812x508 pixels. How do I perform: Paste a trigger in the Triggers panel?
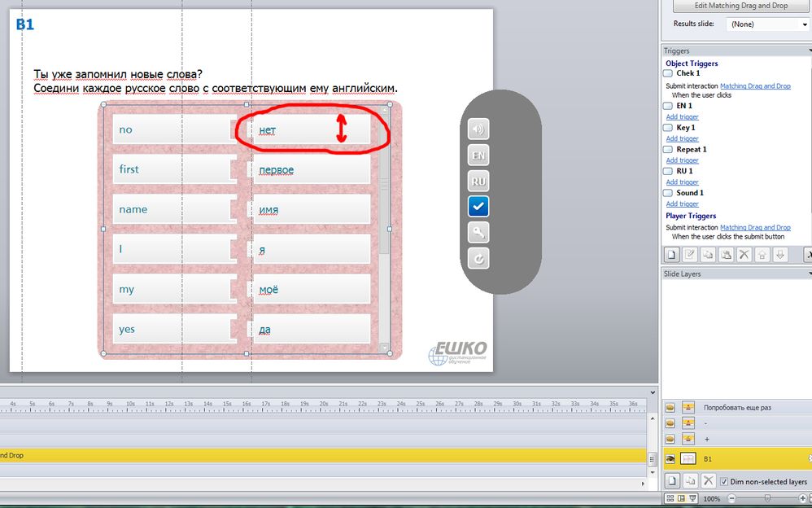726,255
